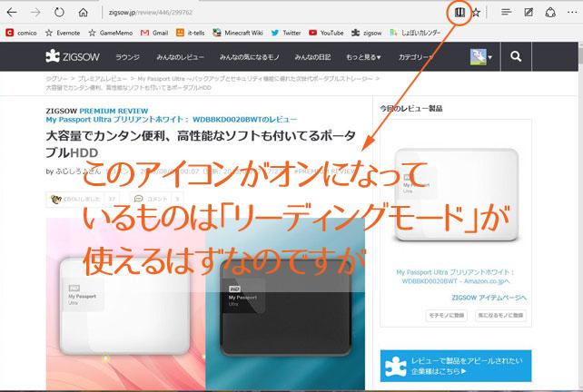Click the forward navigation arrow
The width and height of the screenshot is (583, 392).
point(35,13)
